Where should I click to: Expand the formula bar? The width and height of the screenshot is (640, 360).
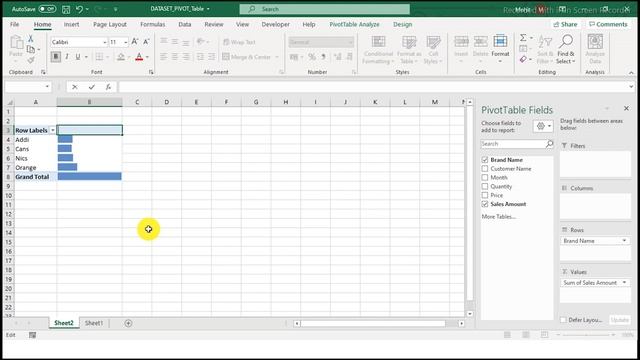631,87
